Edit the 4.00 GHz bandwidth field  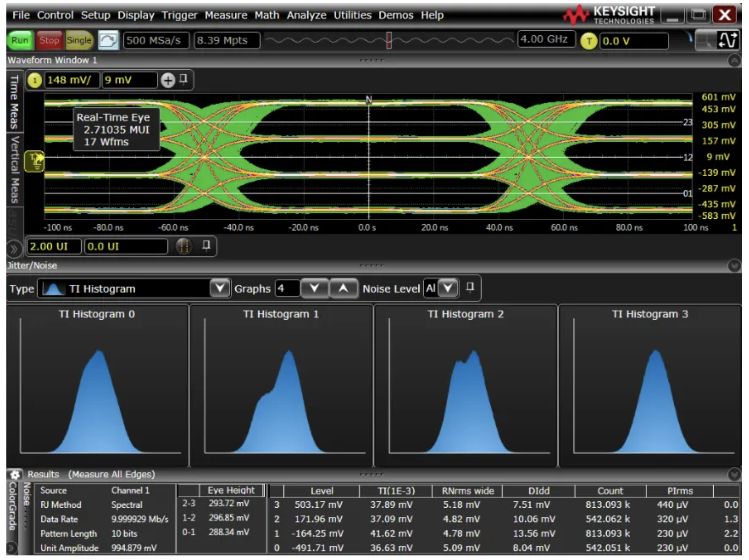(x=546, y=39)
